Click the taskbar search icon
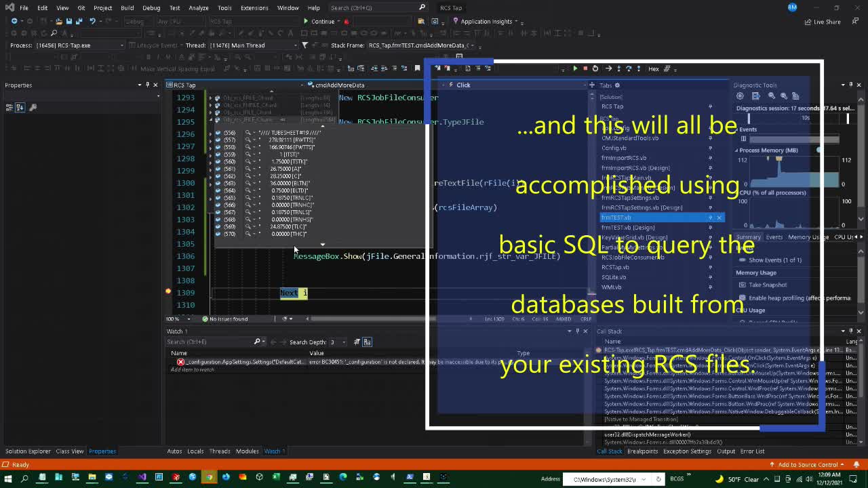This screenshot has width=868, height=488. (x=25, y=478)
